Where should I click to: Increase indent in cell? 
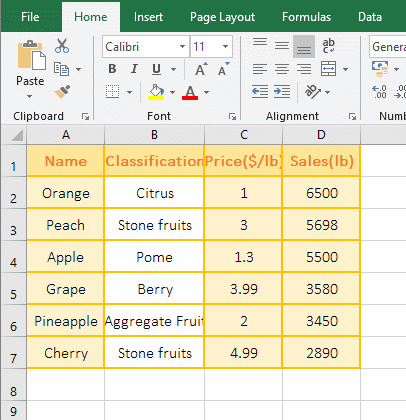[x=282, y=91]
